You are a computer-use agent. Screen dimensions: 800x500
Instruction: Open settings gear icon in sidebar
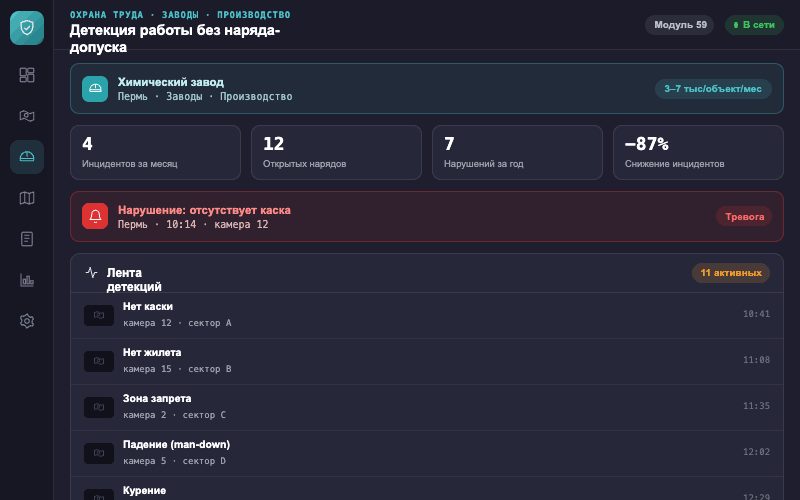[27, 321]
